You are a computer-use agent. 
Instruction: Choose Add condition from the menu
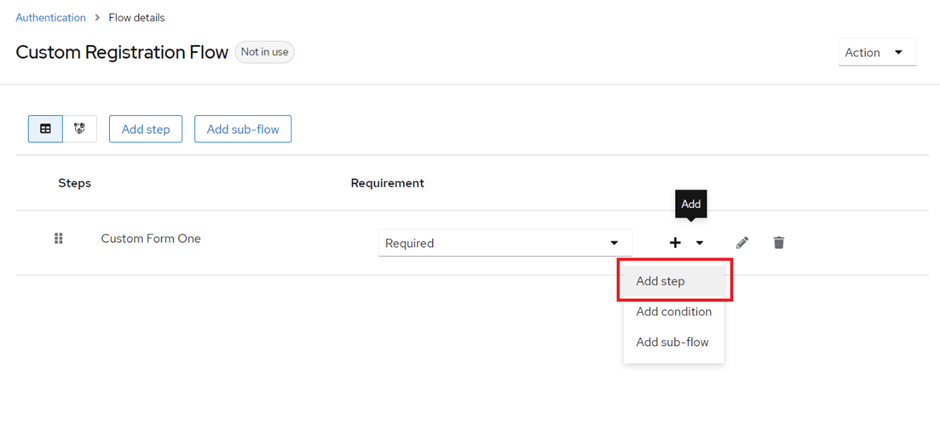point(674,312)
